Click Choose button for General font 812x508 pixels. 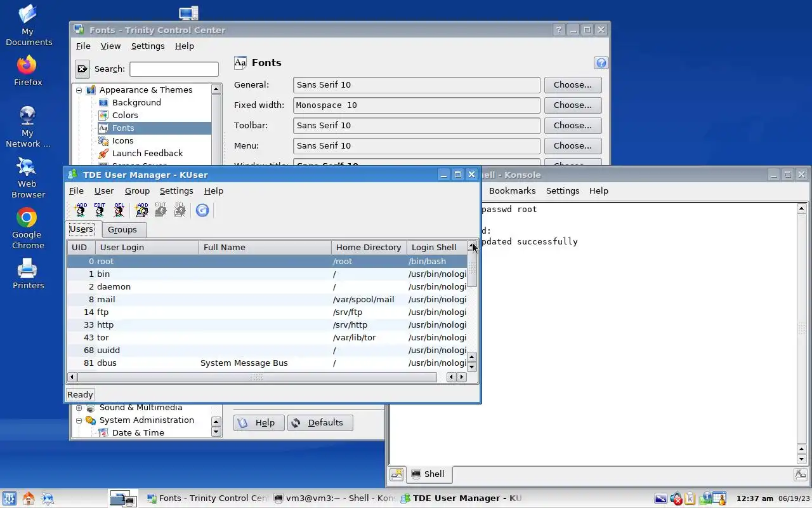tap(573, 84)
